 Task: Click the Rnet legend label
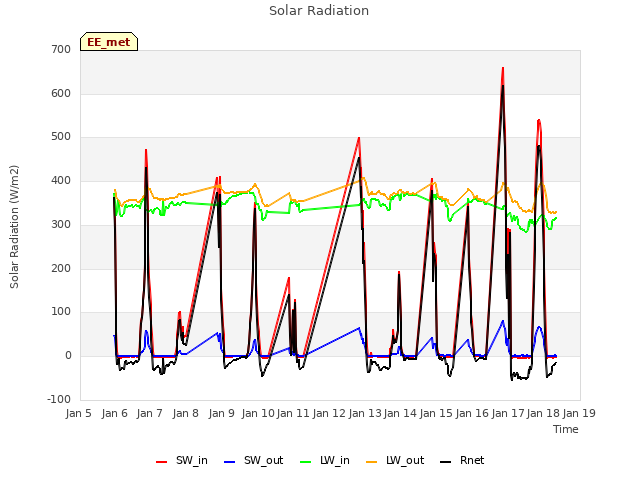click(x=472, y=460)
